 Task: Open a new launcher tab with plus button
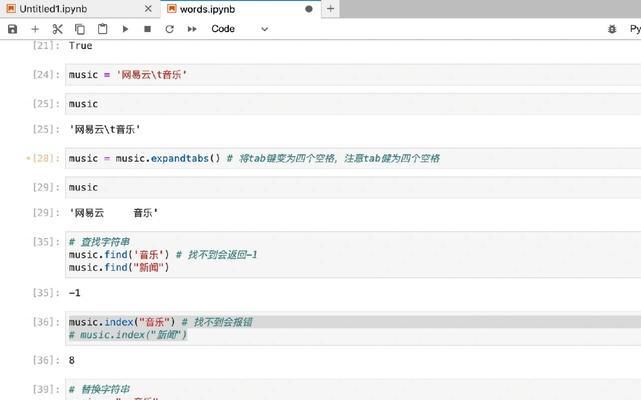pyautogui.click(x=330, y=9)
